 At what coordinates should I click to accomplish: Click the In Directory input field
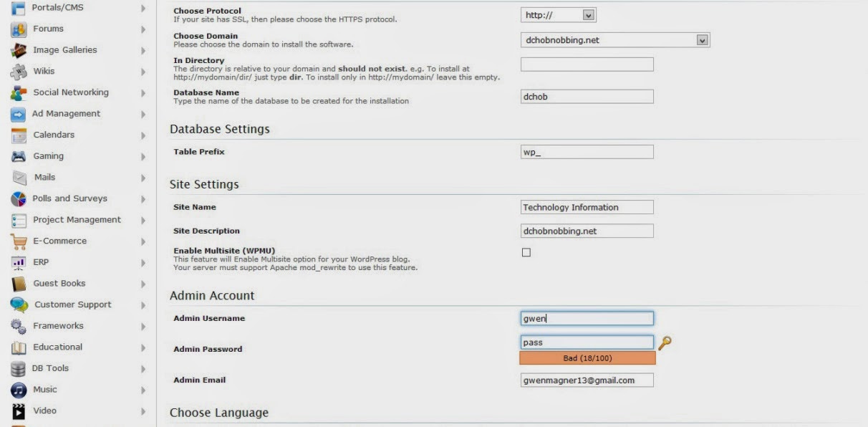pyautogui.click(x=587, y=64)
